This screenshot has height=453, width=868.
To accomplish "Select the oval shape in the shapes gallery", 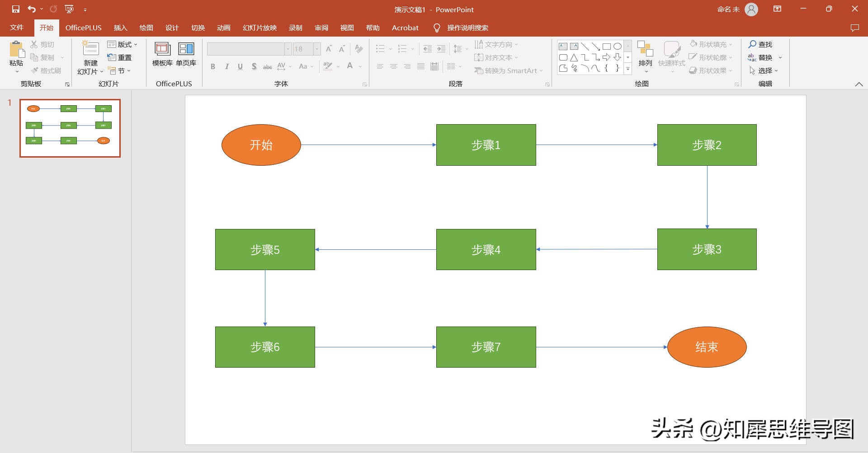I will (x=618, y=46).
